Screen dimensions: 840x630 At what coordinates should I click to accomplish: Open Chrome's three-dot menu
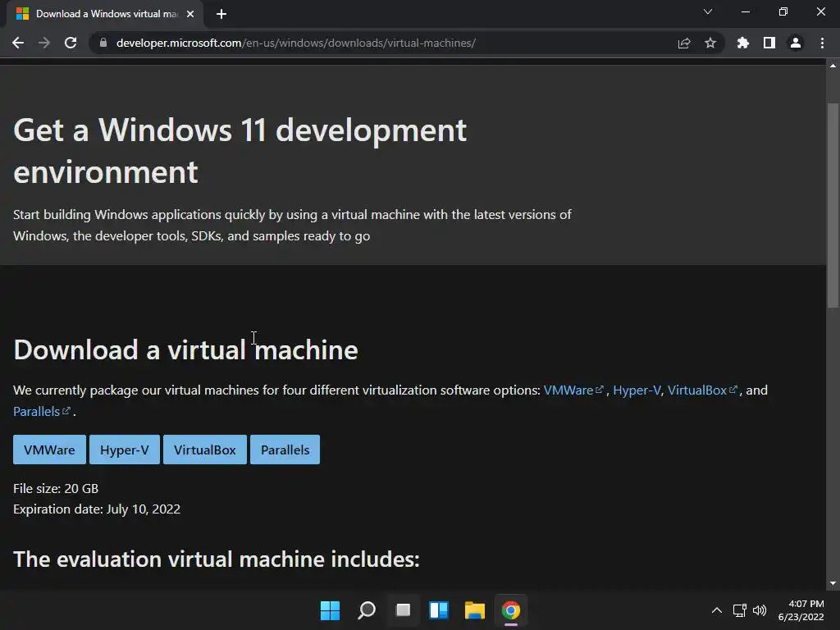[822, 43]
